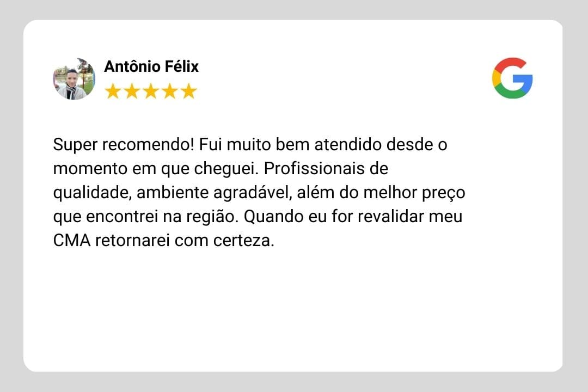The height and width of the screenshot is (392, 588).
Task: Select the first rating star
Action: pos(113,91)
